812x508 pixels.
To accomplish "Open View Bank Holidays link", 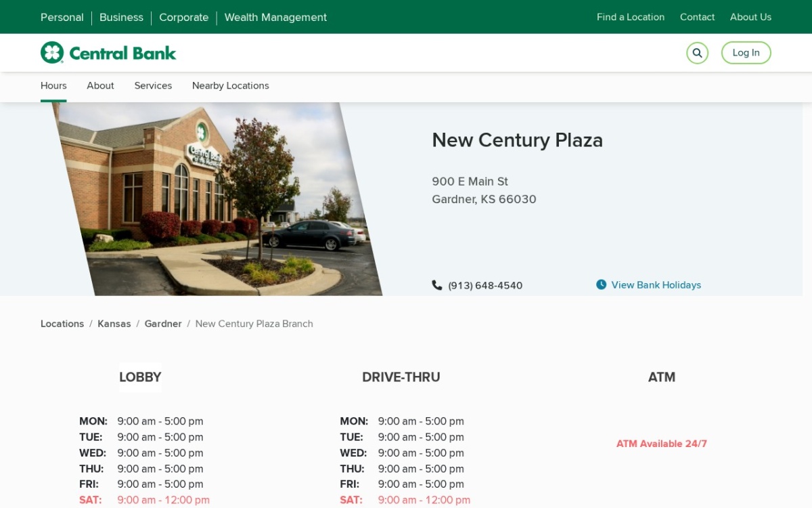I will coord(656,285).
